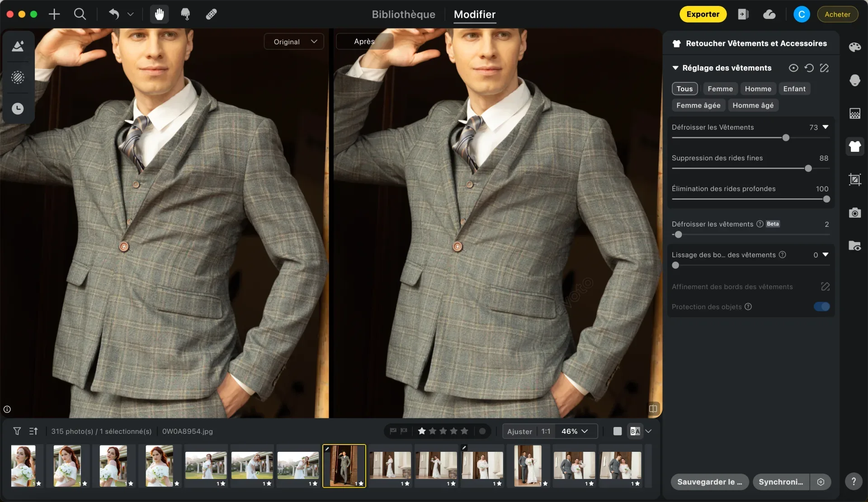This screenshot has height=502, width=868.
Task: Toggle the color label circle
Action: click(x=482, y=431)
